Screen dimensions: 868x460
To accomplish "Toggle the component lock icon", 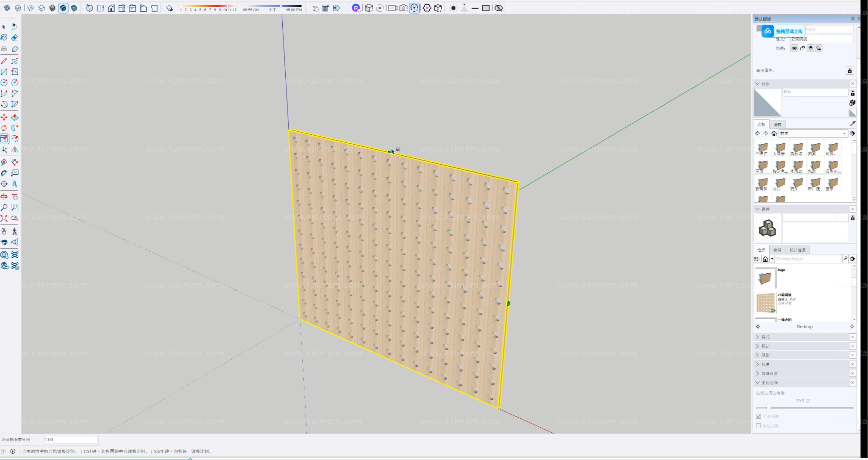I will coord(802,49).
